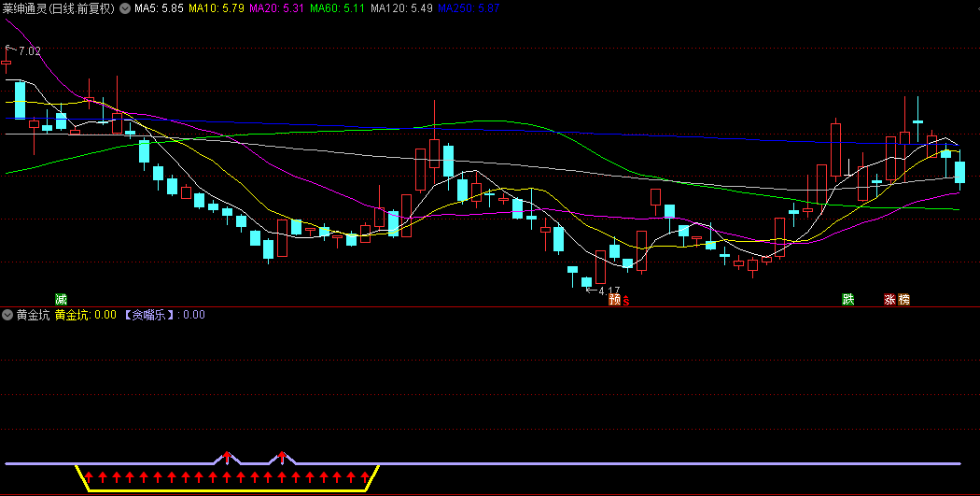
Task: Click the green 减 marker icon
Action: click(x=61, y=299)
